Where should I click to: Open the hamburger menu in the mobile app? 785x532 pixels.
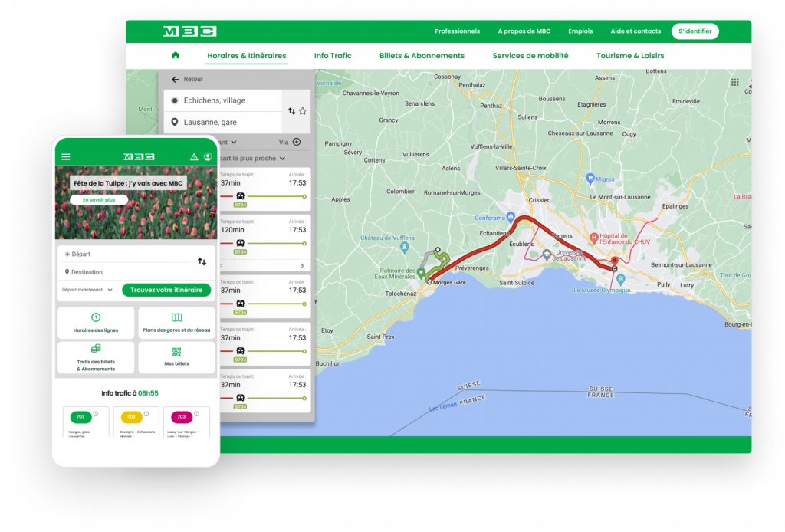click(x=66, y=157)
